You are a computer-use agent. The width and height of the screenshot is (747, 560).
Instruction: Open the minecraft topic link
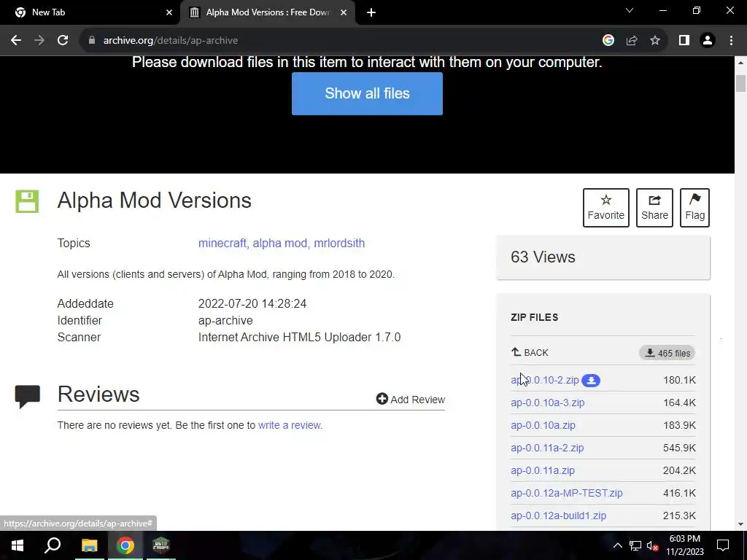click(x=222, y=244)
